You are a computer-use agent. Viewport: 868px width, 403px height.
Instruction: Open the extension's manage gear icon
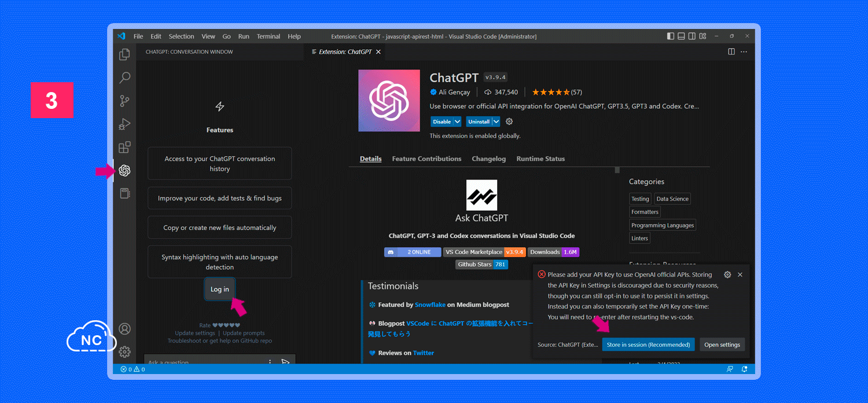pos(509,122)
